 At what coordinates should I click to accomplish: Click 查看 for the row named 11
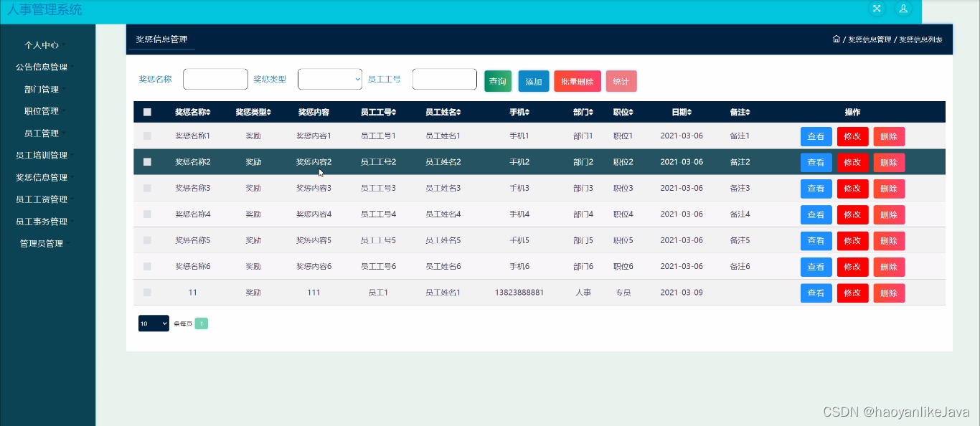pyautogui.click(x=816, y=293)
